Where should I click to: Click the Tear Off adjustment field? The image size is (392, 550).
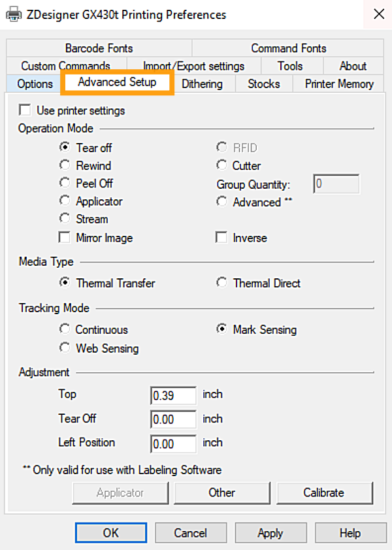coord(173,419)
